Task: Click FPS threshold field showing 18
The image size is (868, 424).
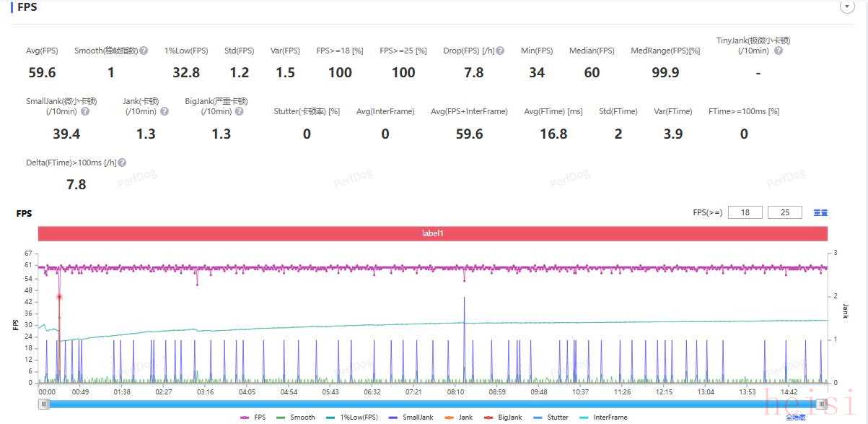Action: pyautogui.click(x=745, y=212)
